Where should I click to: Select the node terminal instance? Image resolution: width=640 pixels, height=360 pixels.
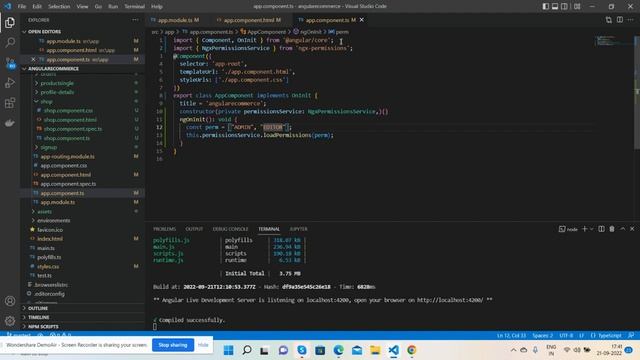coord(568,229)
